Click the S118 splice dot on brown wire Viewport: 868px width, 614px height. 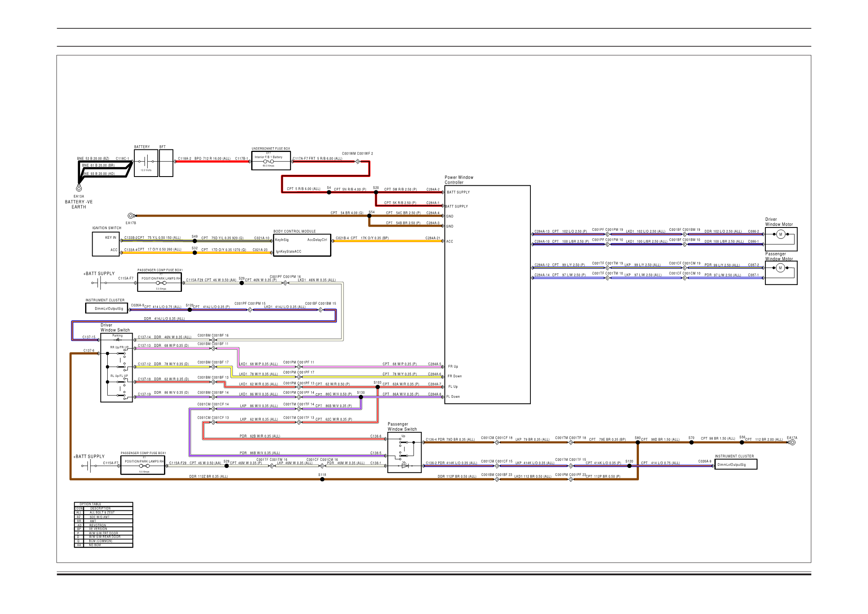coord(322,479)
